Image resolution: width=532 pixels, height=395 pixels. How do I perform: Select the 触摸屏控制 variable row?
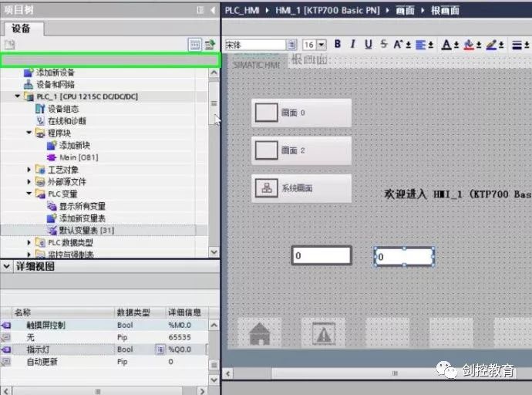pyautogui.click(x=105, y=325)
